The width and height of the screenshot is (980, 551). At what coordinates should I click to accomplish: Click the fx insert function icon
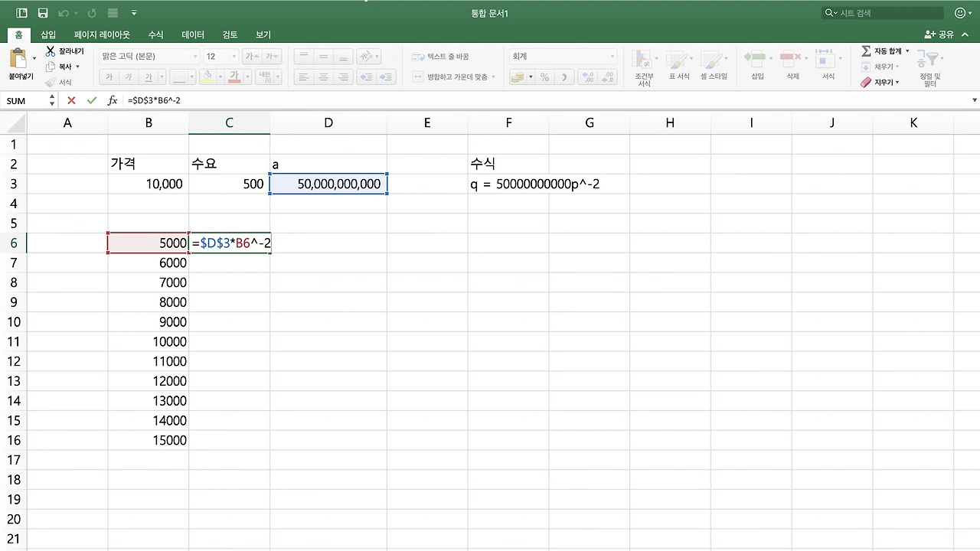click(113, 100)
